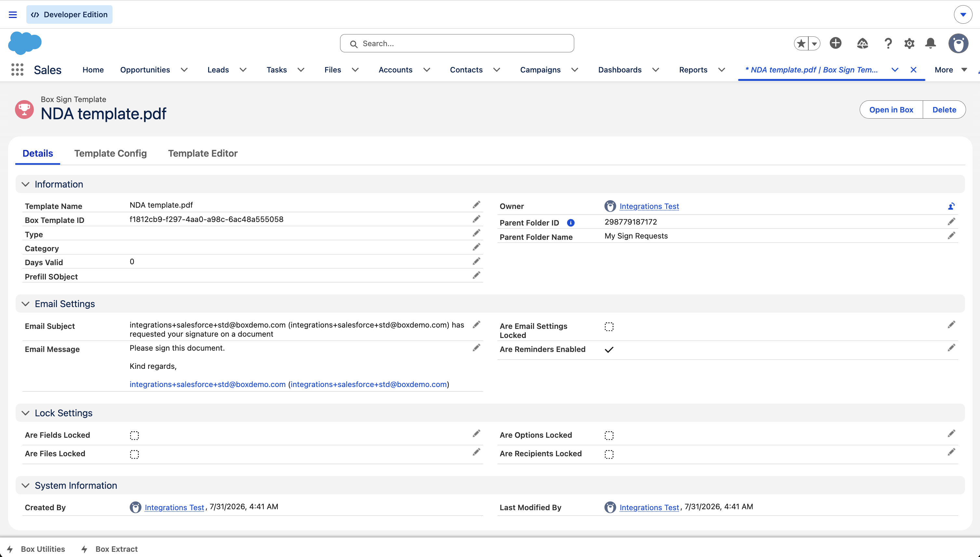Screen dimensions: 980x557
Task: Edit the Template Name field pencil
Action: click(x=476, y=205)
